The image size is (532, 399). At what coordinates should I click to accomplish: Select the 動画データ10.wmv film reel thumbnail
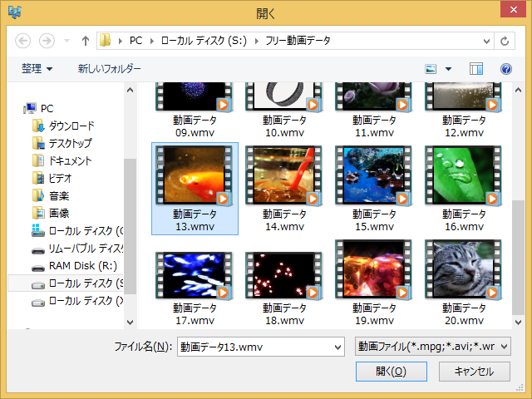coord(283,97)
